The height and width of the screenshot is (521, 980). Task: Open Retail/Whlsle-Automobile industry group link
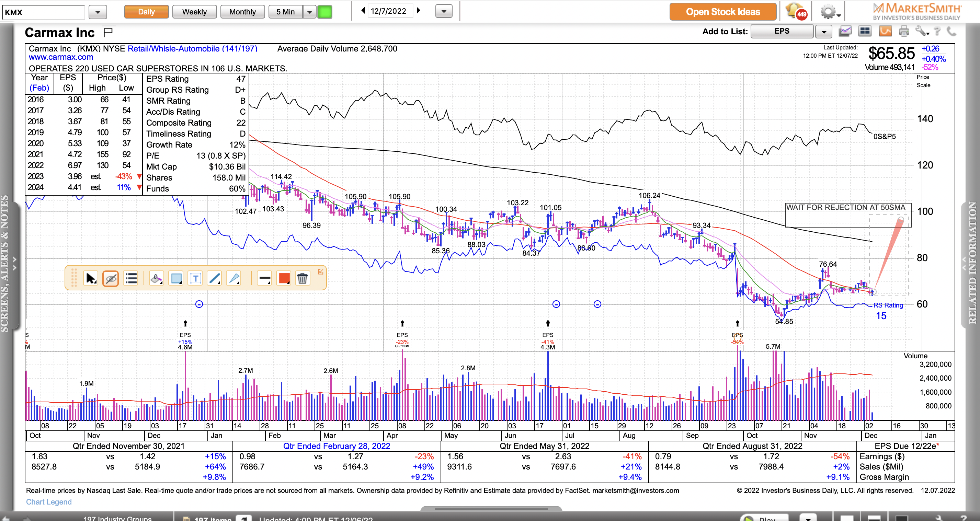tap(193, 49)
